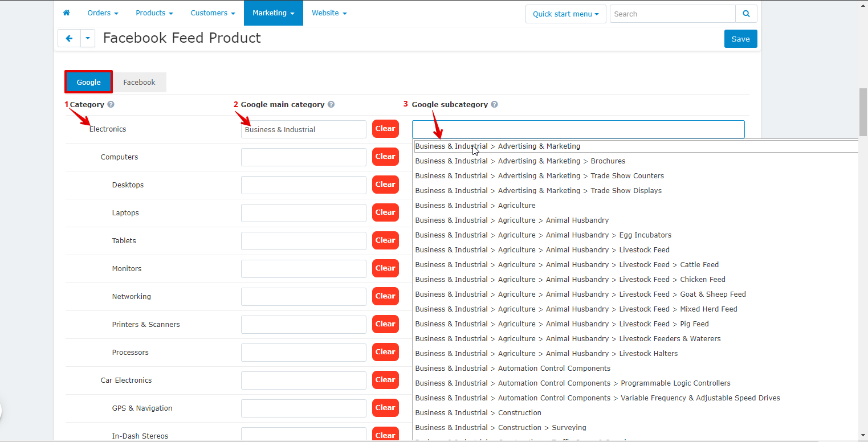Focus the Google subcategory input for Electronics
Viewport: 868px width, 442px height.
coord(578,129)
